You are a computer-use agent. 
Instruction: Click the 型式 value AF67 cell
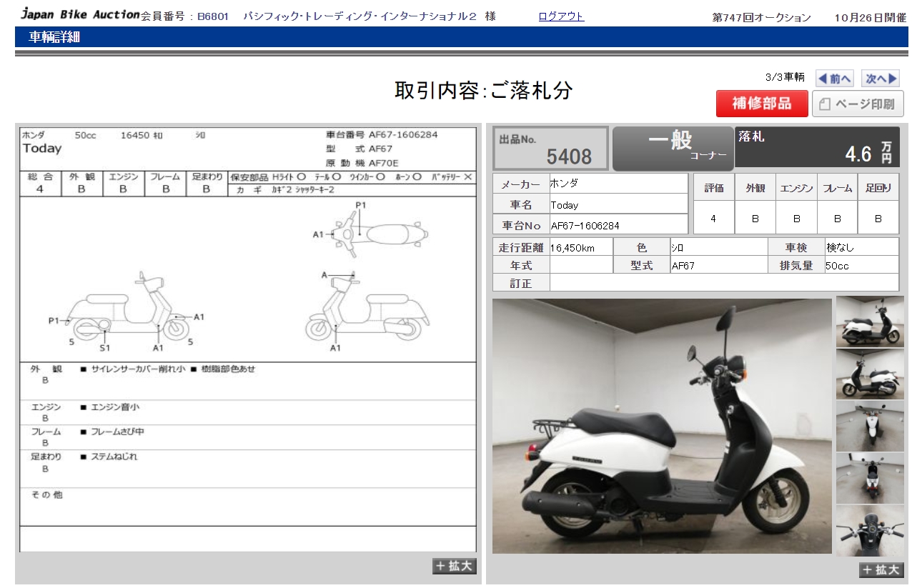coord(718,265)
